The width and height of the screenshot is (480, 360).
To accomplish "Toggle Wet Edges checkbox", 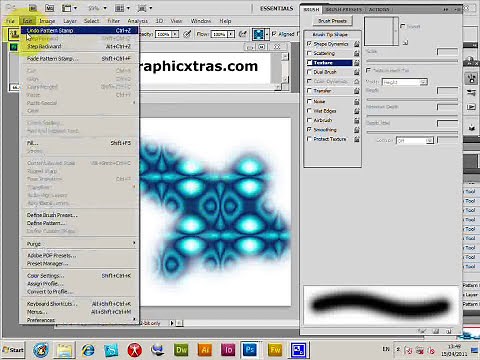I will (309, 110).
